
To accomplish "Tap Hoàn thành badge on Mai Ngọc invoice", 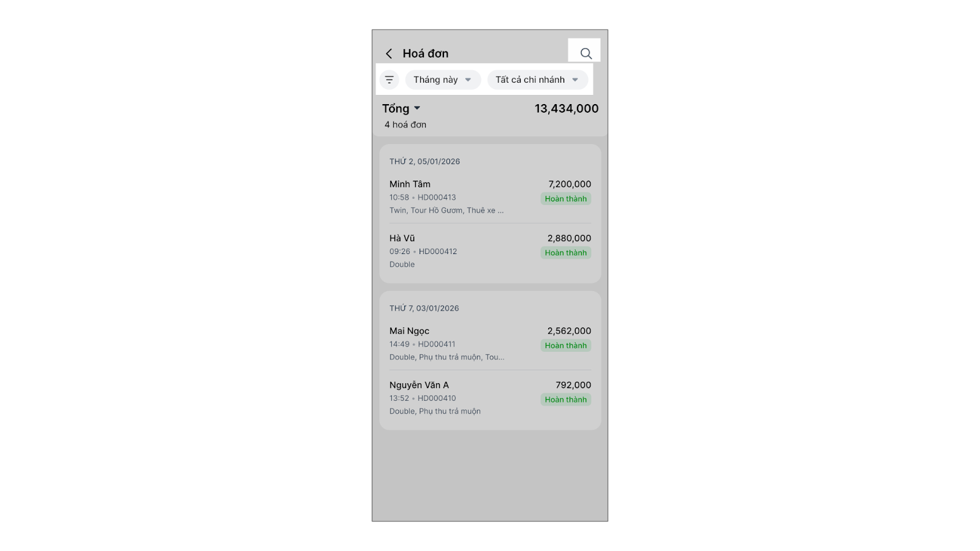I will pyautogui.click(x=565, y=346).
